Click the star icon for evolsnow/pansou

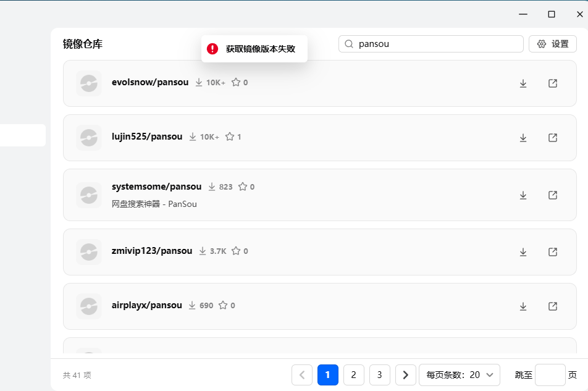tap(236, 82)
